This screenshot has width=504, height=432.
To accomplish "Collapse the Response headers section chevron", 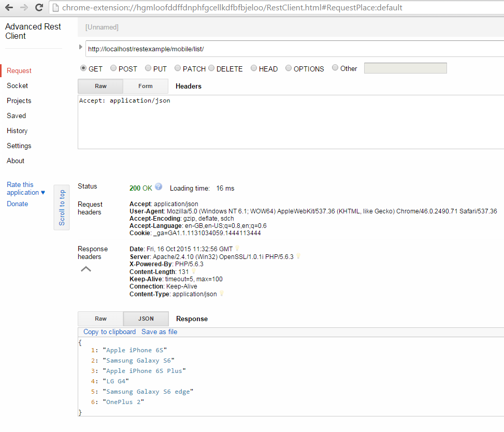I will click(x=85, y=269).
